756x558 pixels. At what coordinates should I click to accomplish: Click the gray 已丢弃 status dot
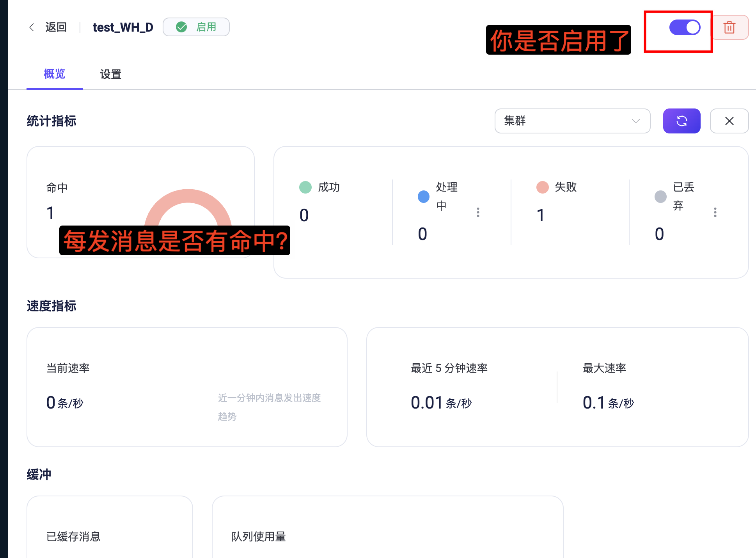660,197
